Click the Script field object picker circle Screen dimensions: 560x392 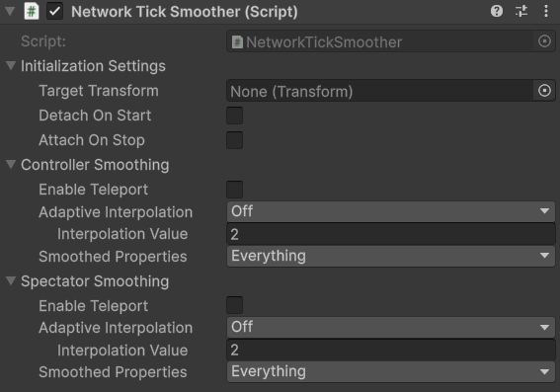tap(544, 41)
